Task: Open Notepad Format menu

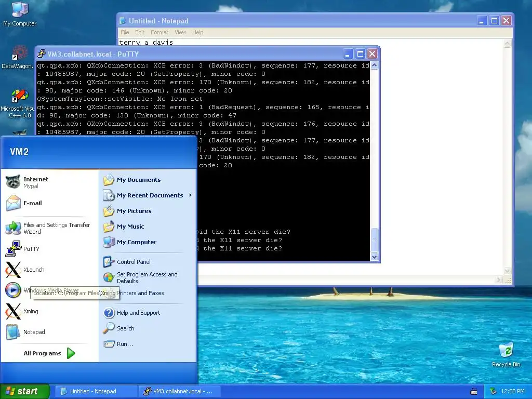Action: pyautogui.click(x=159, y=32)
